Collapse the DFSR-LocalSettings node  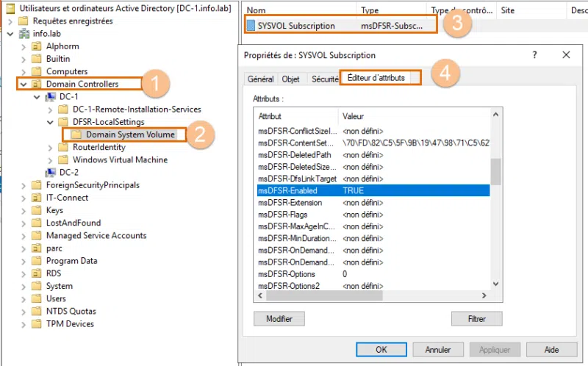tap(50, 122)
